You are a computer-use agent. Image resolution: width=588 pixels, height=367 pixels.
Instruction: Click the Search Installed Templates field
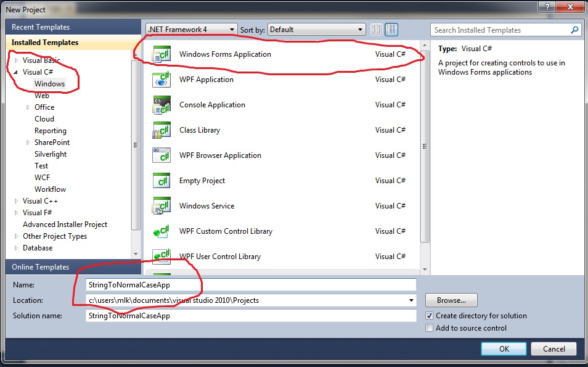[x=500, y=30]
